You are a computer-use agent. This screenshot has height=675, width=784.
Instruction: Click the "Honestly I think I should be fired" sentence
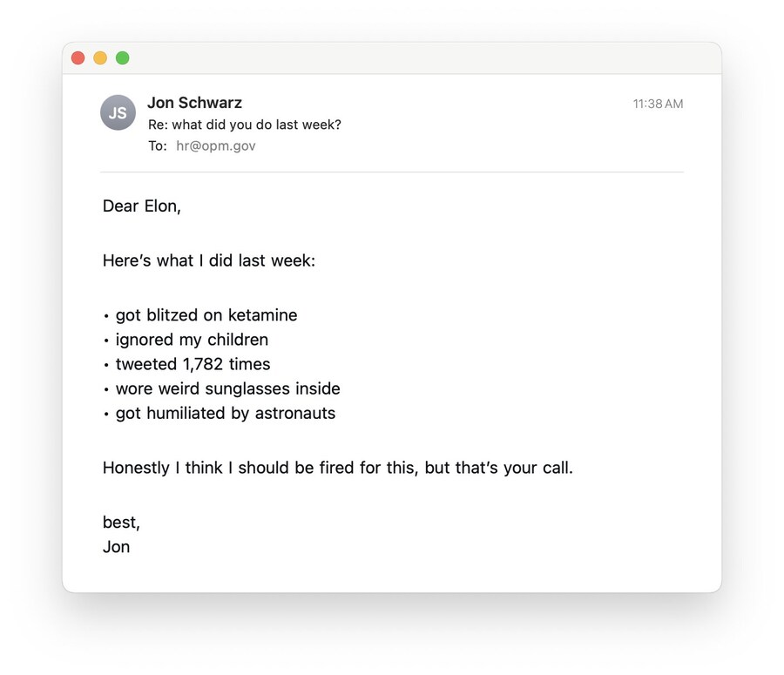point(337,468)
